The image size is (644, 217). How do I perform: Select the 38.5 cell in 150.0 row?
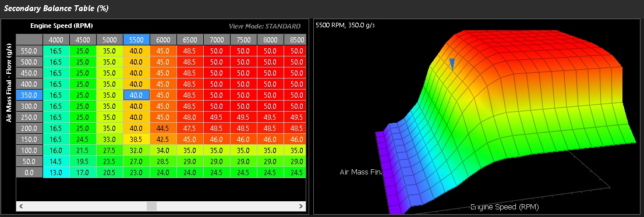136,139
